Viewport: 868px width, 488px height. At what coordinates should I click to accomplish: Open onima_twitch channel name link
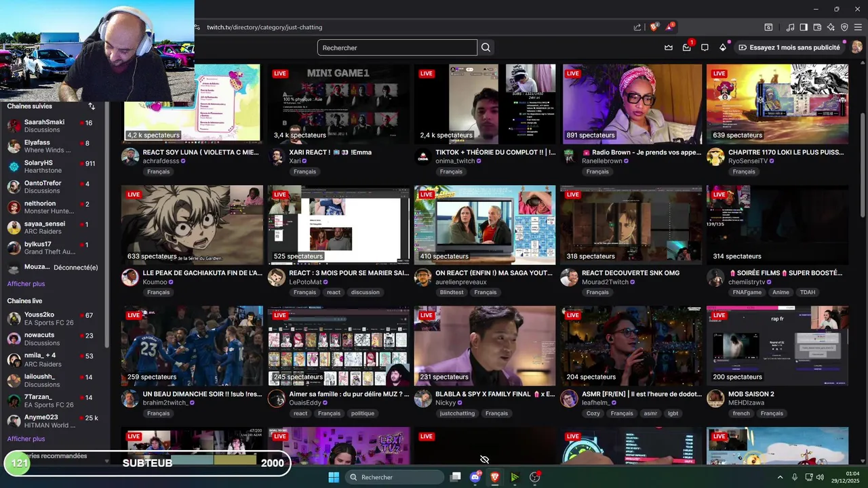point(455,161)
